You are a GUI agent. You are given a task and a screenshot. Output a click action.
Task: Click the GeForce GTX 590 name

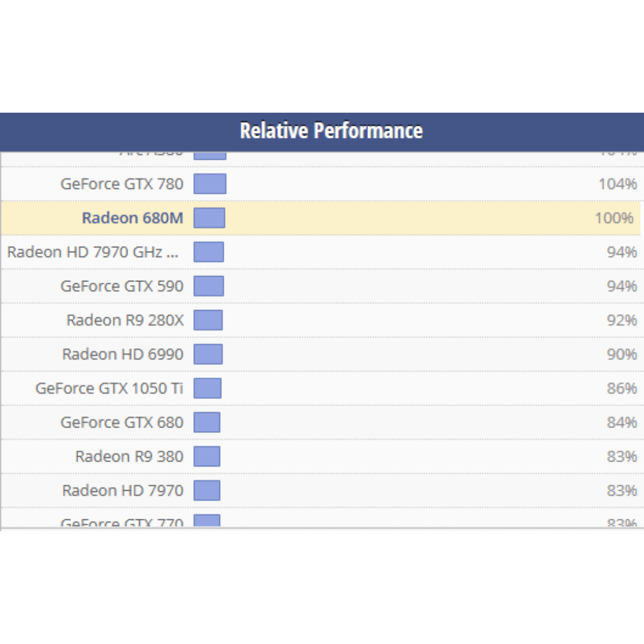122,286
